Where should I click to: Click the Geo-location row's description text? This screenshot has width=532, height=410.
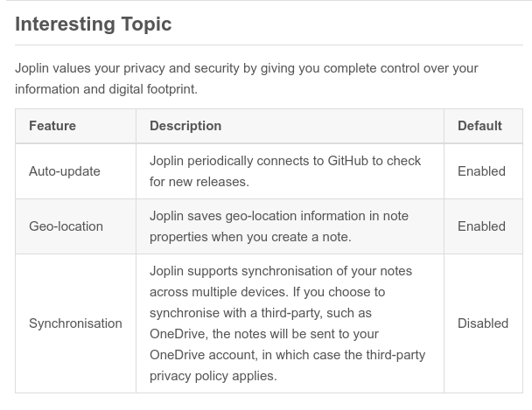[x=279, y=226]
